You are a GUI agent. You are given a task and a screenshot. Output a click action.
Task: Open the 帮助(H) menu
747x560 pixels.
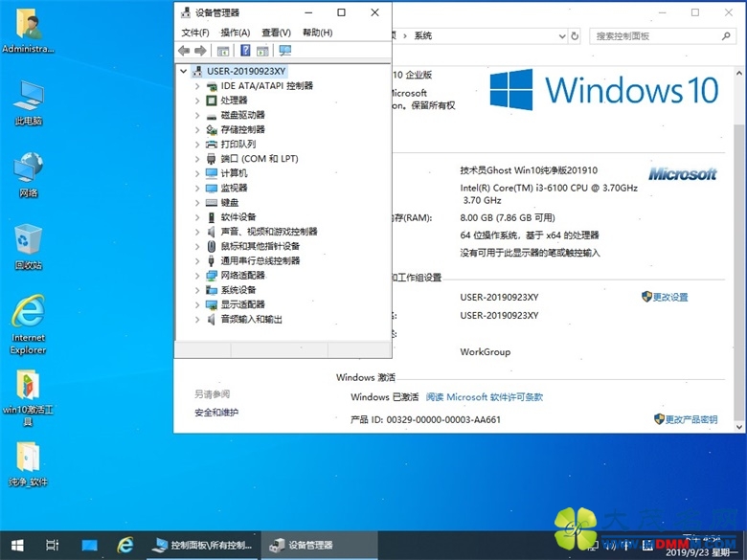pyautogui.click(x=318, y=33)
